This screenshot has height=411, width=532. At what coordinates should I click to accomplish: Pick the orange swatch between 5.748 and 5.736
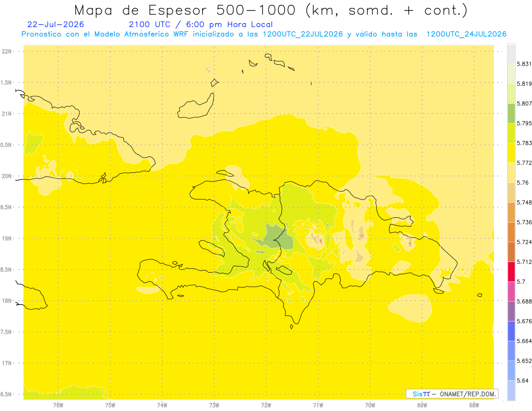tap(511, 212)
